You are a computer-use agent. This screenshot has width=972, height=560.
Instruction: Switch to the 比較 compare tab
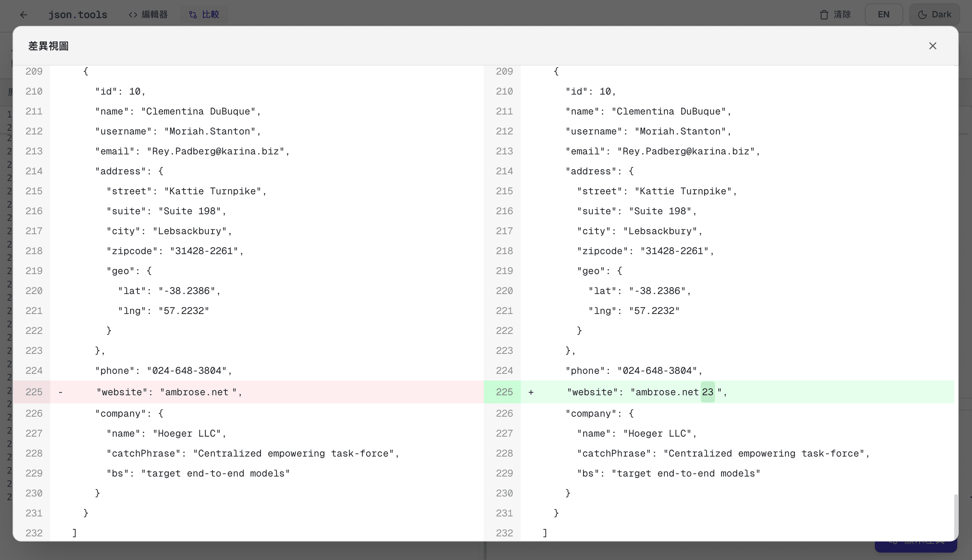(204, 15)
